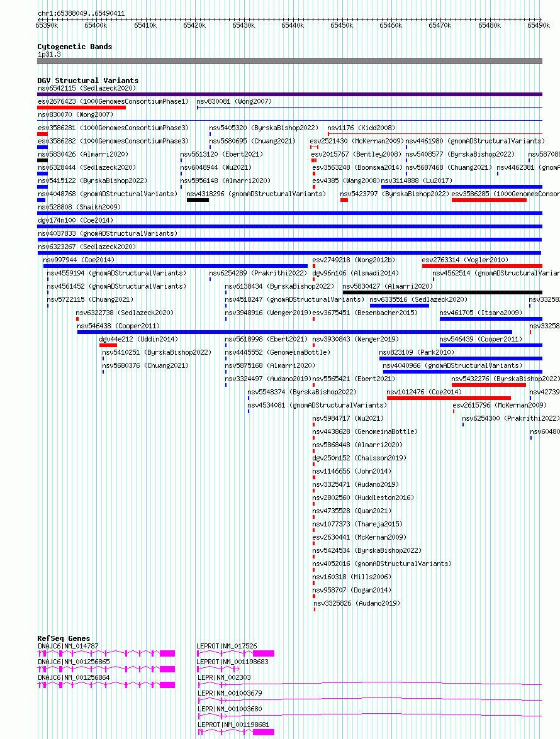The image size is (560, 739).
Task: Open nsv160318 (Mills2006) variant
Action: pyautogui.click(x=352, y=576)
